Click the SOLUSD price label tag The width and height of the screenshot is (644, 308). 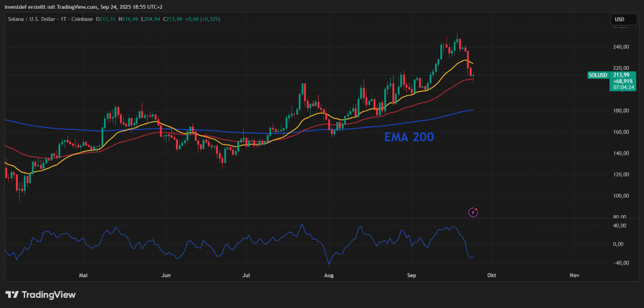(x=597, y=75)
